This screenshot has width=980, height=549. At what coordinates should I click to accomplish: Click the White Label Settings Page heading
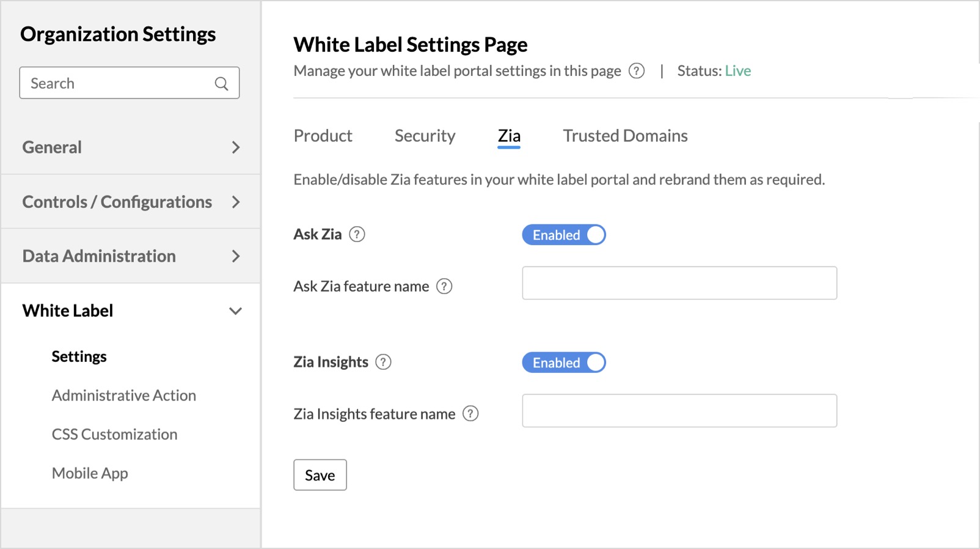411,45
